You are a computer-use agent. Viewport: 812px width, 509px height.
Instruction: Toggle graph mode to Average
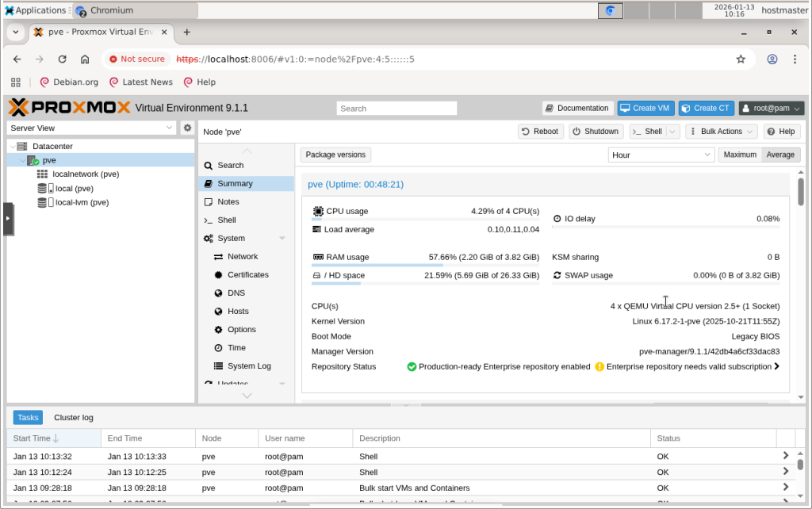coord(780,155)
